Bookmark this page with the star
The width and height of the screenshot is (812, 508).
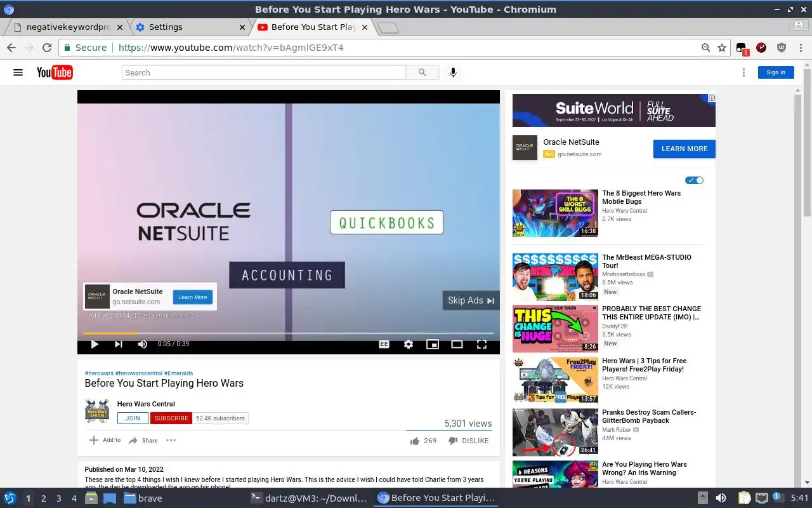pos(722,48)
